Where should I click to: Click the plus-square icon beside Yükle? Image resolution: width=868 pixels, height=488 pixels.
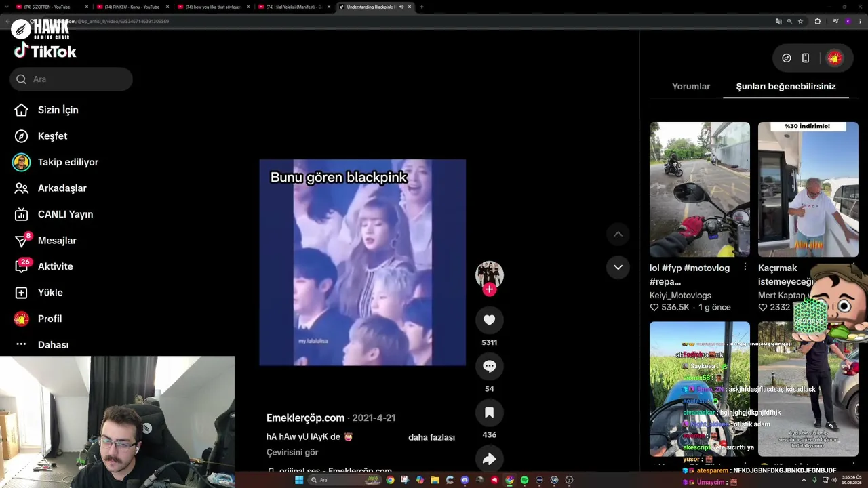click(x=22, y=293)
